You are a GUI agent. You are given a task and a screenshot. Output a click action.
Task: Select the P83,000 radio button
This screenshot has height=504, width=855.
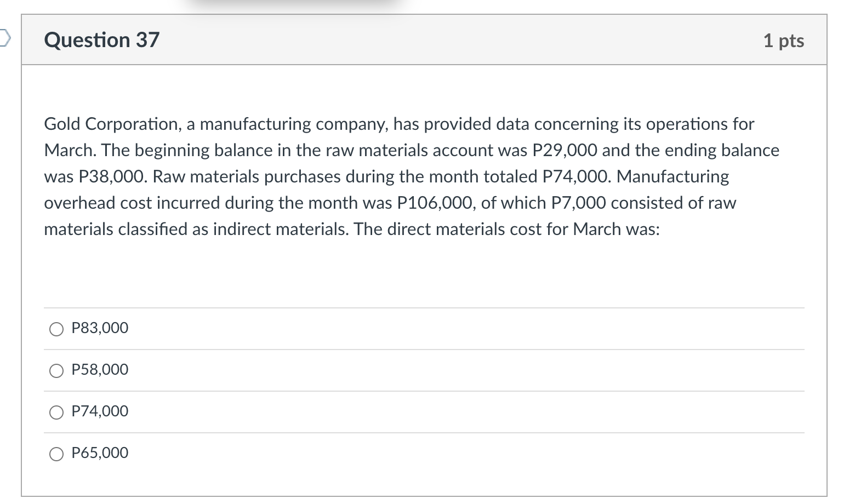click(56, 329)
